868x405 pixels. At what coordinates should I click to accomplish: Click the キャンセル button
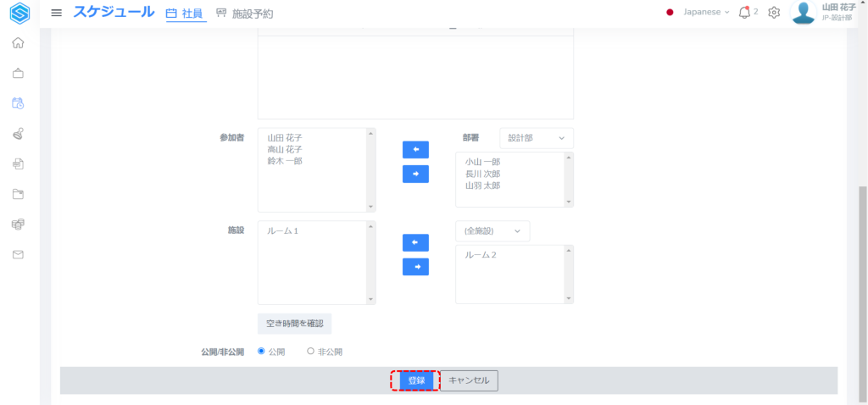(469, 381)
